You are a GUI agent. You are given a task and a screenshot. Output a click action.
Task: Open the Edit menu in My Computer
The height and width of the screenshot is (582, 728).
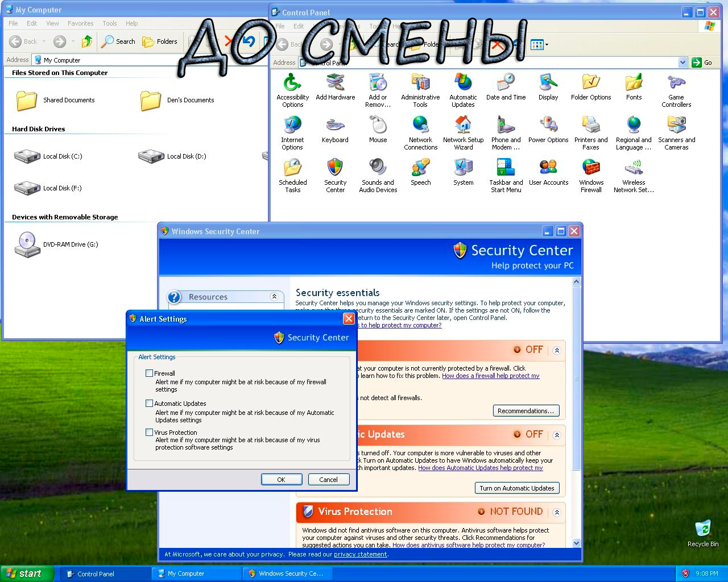(32, 23)
